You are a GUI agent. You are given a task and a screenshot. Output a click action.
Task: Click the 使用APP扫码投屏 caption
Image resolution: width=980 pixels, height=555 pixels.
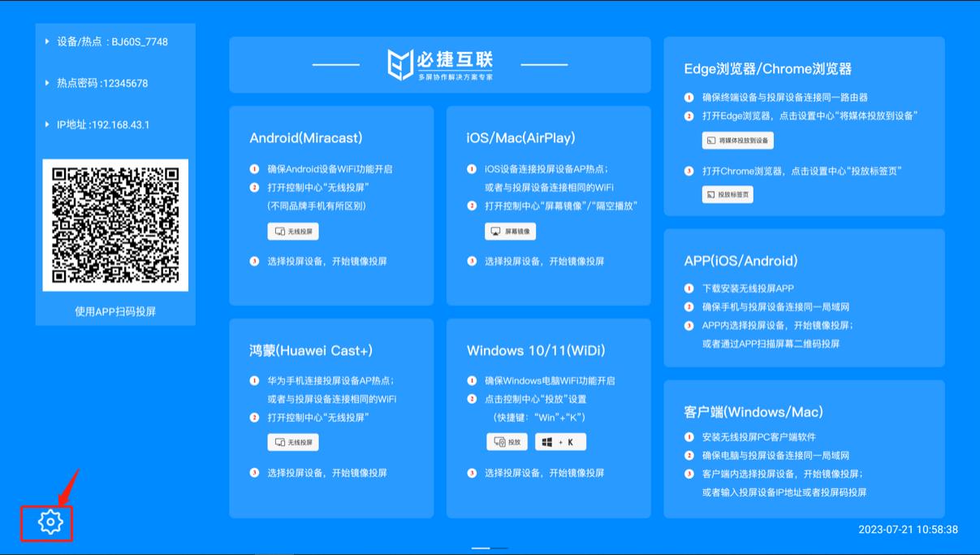click(x=115, y=311)
